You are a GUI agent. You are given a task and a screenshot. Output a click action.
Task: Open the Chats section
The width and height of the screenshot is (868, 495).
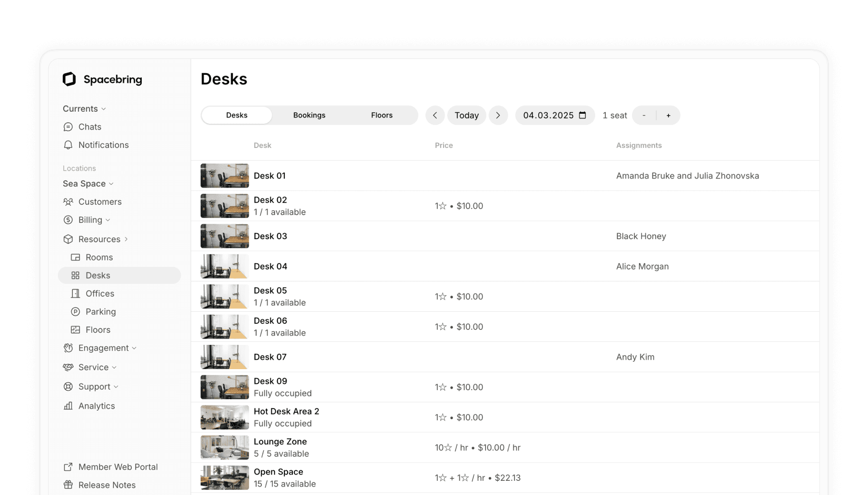tap(89, 127)
